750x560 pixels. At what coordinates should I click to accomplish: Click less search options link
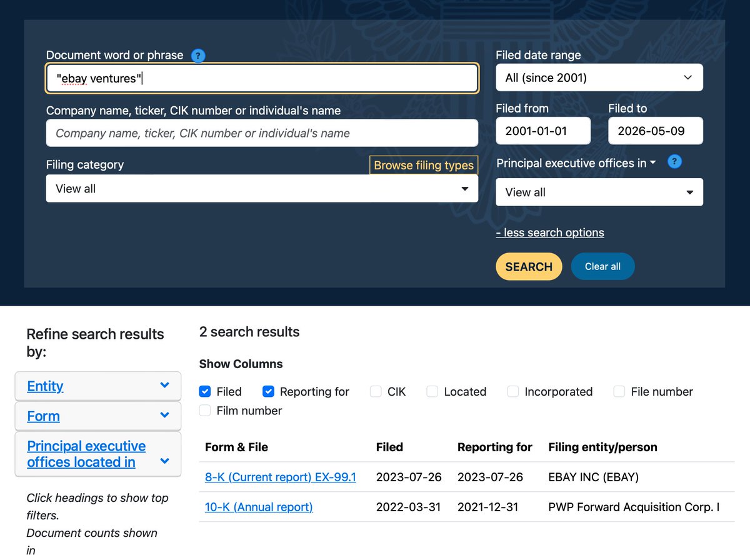(550, 232)
